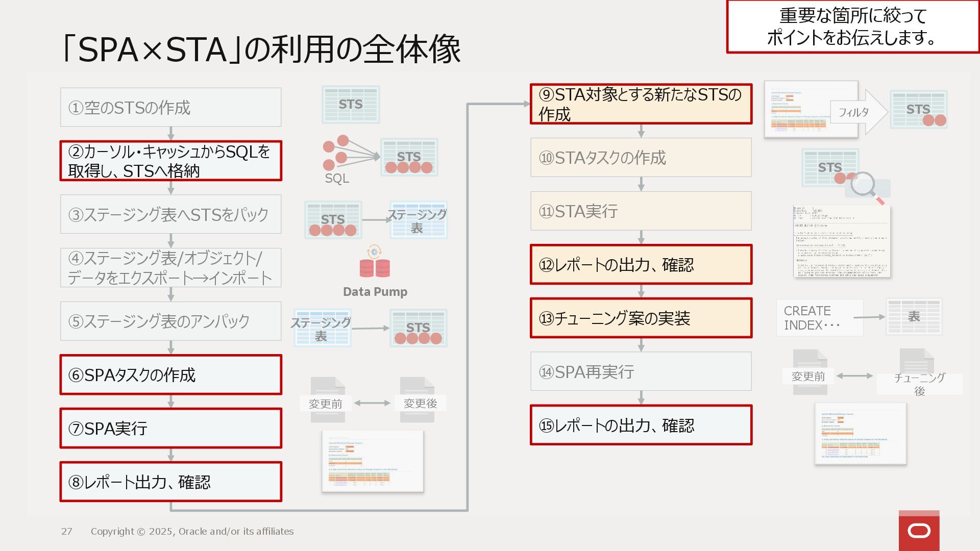Click the ⑦SPA実行 step box
This screenshot has height=551, width=980.
coord(170,429)
